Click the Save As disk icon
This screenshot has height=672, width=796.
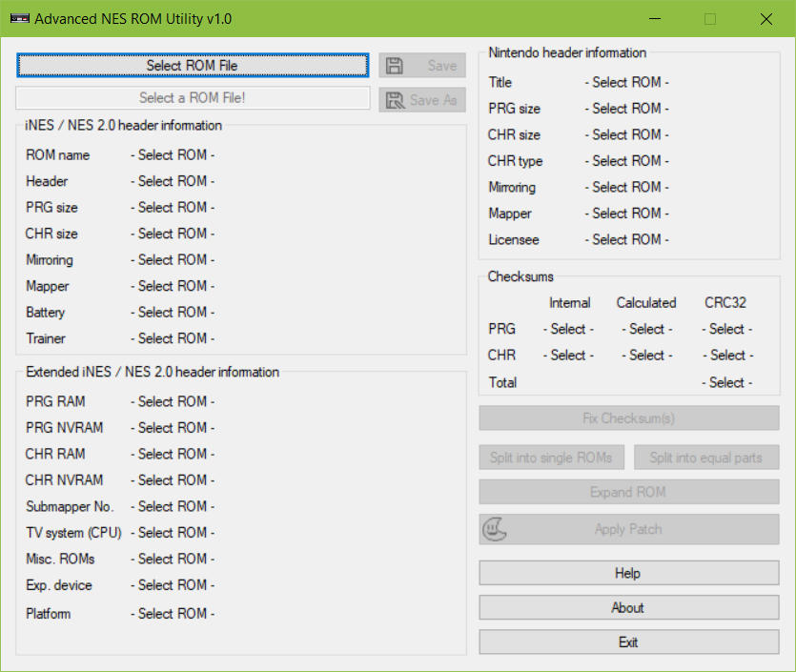point(395,100)
